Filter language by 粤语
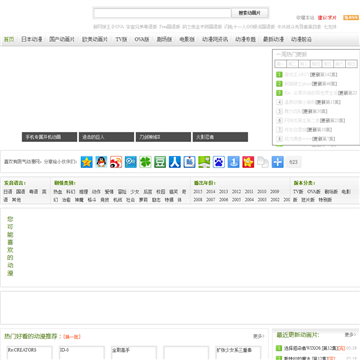 (x=34, y=192)
